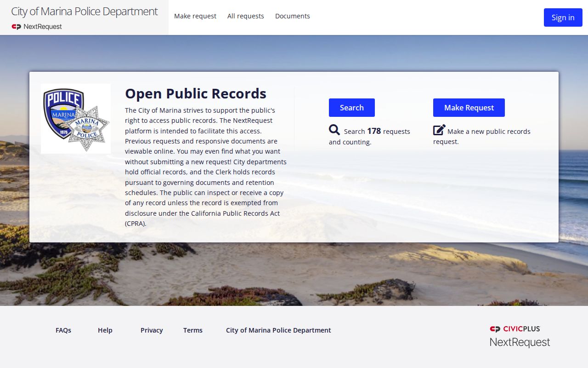Click the blue Make Request button
This screenshot has height=368, width=588.
469,108
